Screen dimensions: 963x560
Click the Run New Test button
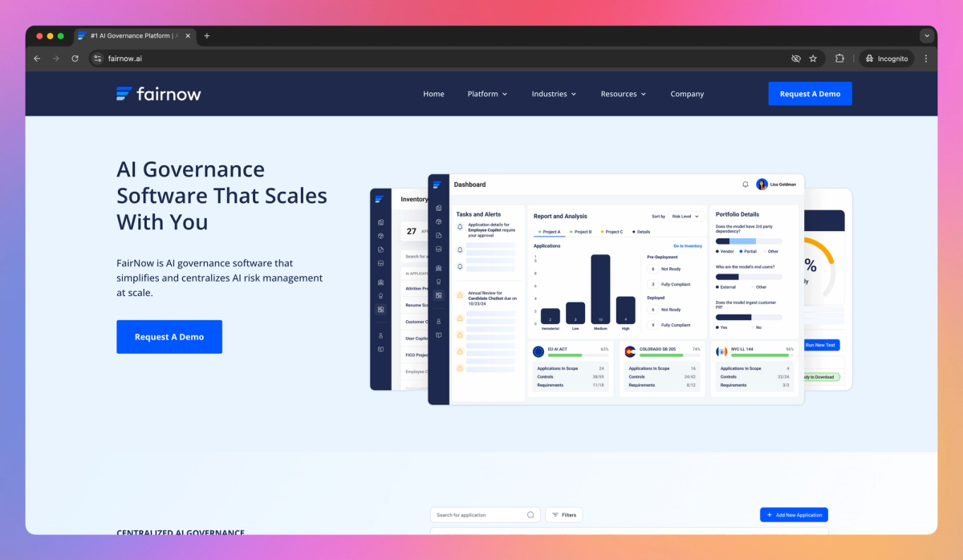pyautogui.click(x=820, y=344)
